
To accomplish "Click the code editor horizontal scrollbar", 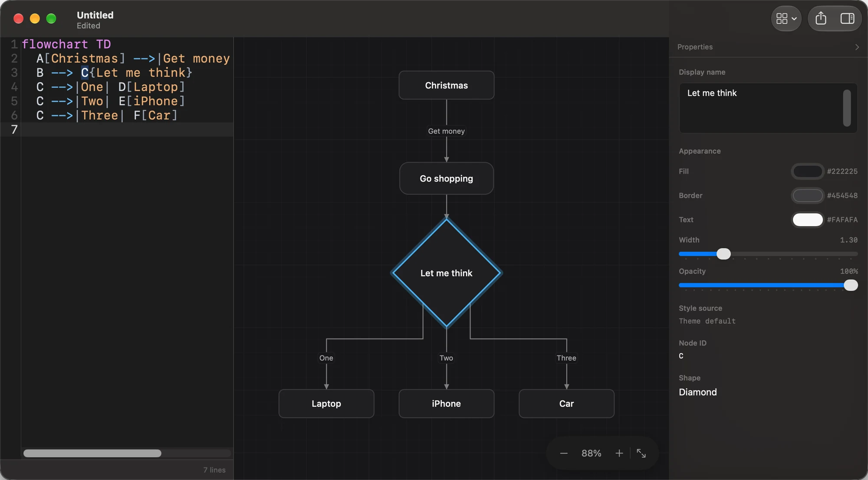I will tap(92, 453).
